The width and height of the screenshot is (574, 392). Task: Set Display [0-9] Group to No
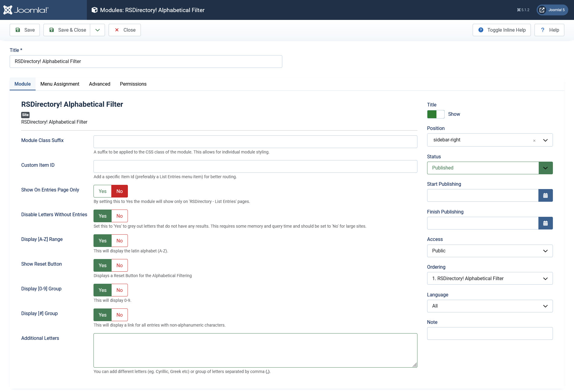(119, 290)
